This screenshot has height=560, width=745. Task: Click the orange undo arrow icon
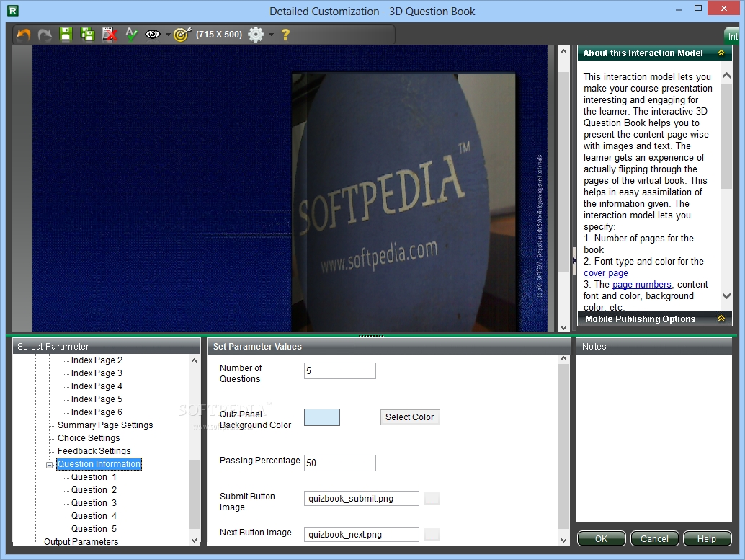click(x=24, y=34)
